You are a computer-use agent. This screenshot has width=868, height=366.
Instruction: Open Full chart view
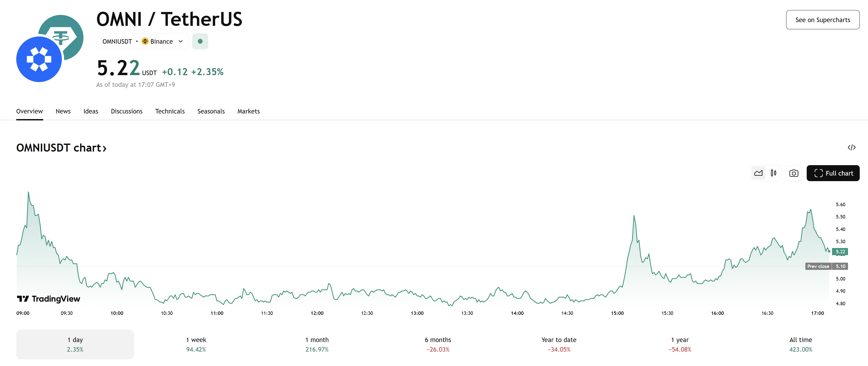[833, 173]
